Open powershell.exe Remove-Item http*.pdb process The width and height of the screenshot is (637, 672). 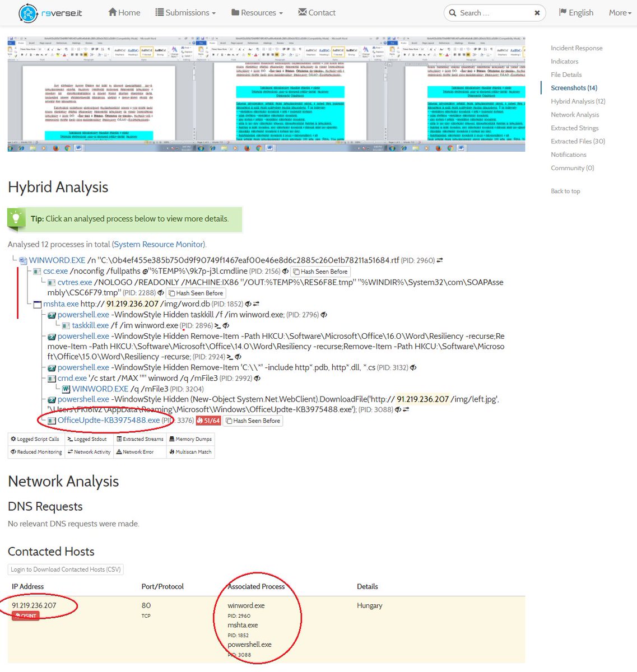pyautogui.click(x=83, y=367)
